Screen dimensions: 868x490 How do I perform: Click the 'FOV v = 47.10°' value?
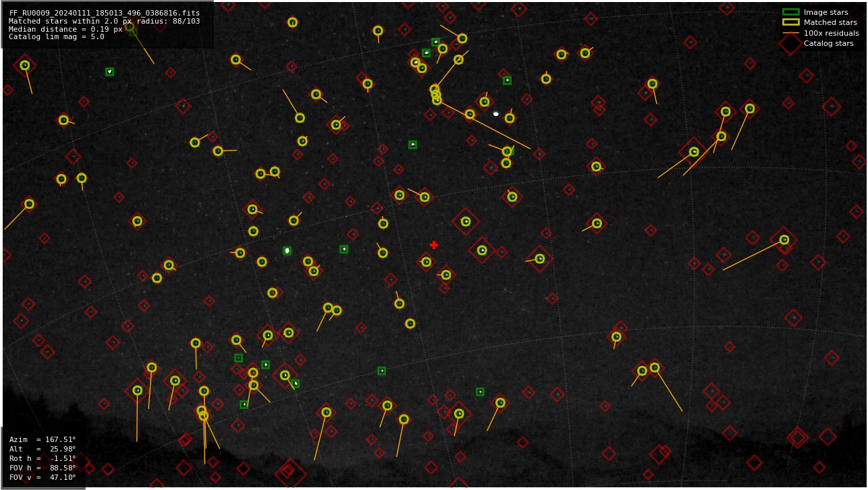(x=43, y=477)
